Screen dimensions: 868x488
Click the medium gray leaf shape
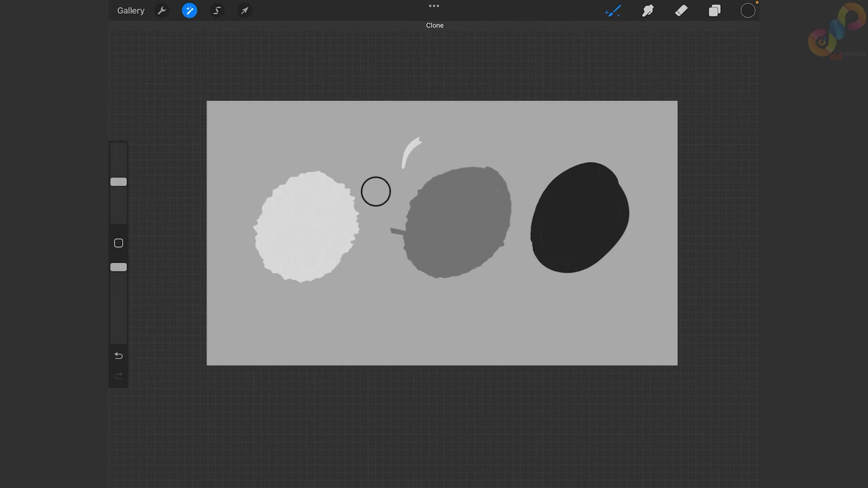tap(457, 222)
